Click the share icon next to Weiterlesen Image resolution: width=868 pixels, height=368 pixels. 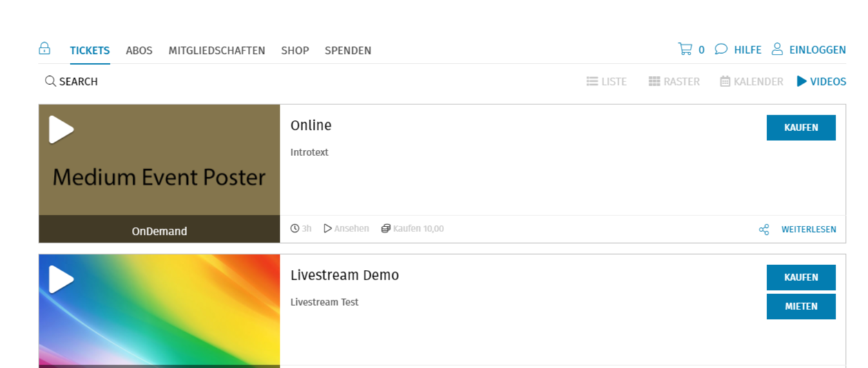[764, 229]
